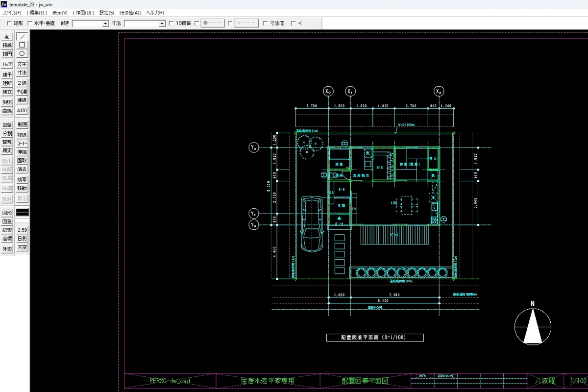
Task: Open the 傾き angle dropdown arrow
Action: (x=105, y=24)
